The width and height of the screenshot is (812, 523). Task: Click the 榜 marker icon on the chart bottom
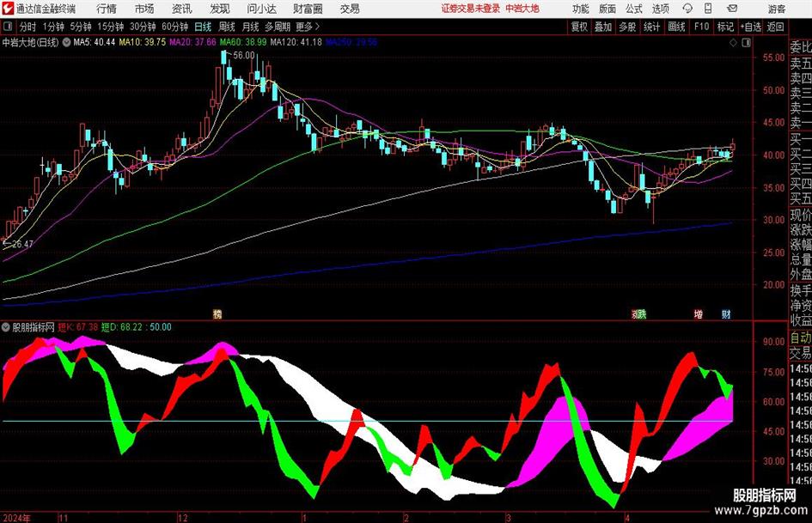tap(217, 314)
